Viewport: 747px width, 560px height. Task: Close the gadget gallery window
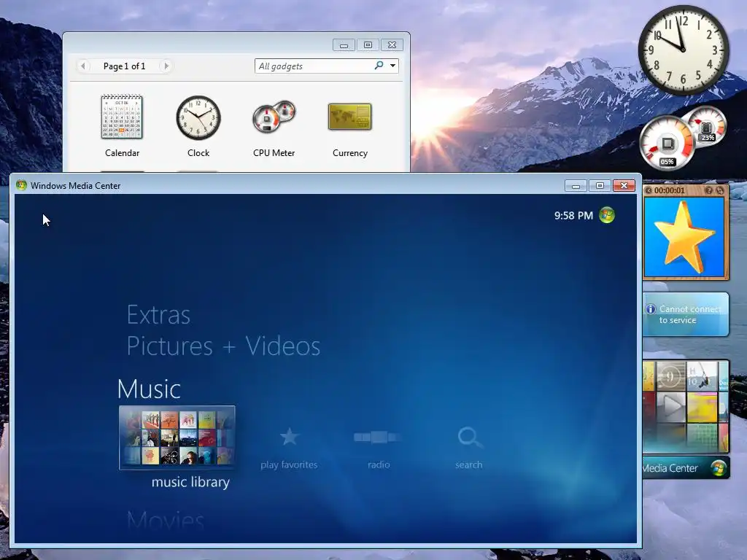(392, 44)
